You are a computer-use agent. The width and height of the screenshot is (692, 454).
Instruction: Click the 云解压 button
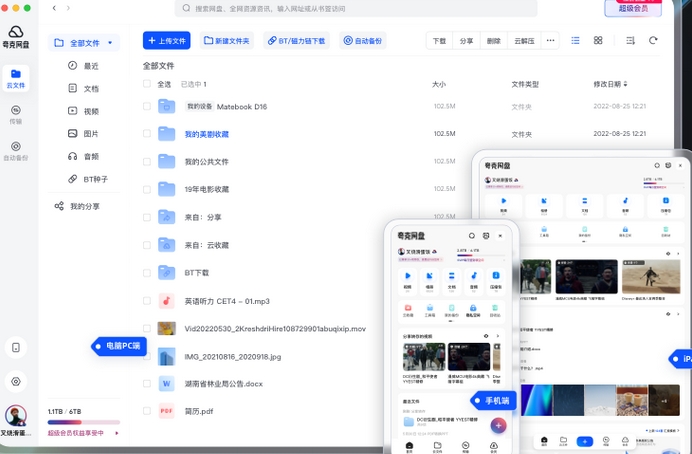pyautogui.click(x=524, y=41)
